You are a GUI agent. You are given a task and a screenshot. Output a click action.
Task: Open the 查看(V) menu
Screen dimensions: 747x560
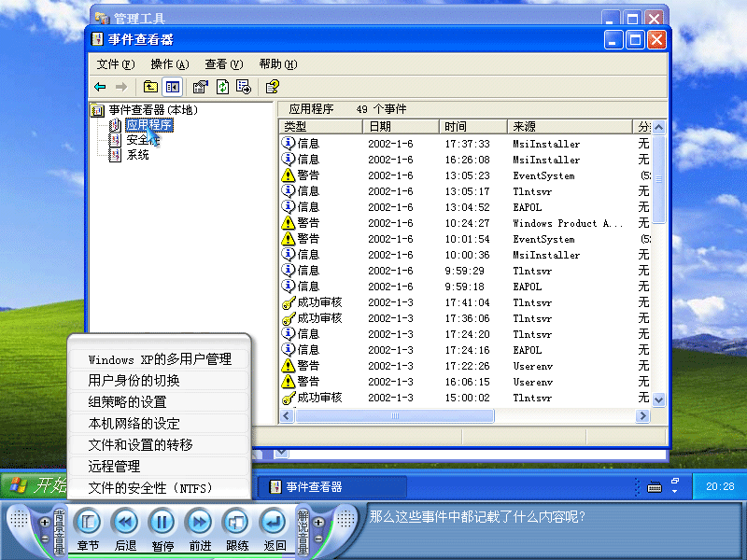[x=223, y=64]
